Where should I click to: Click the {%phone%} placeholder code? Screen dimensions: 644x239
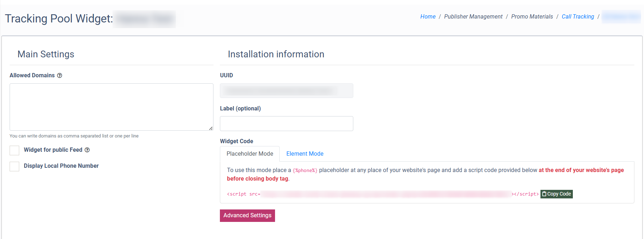click(x=305, y=171)
